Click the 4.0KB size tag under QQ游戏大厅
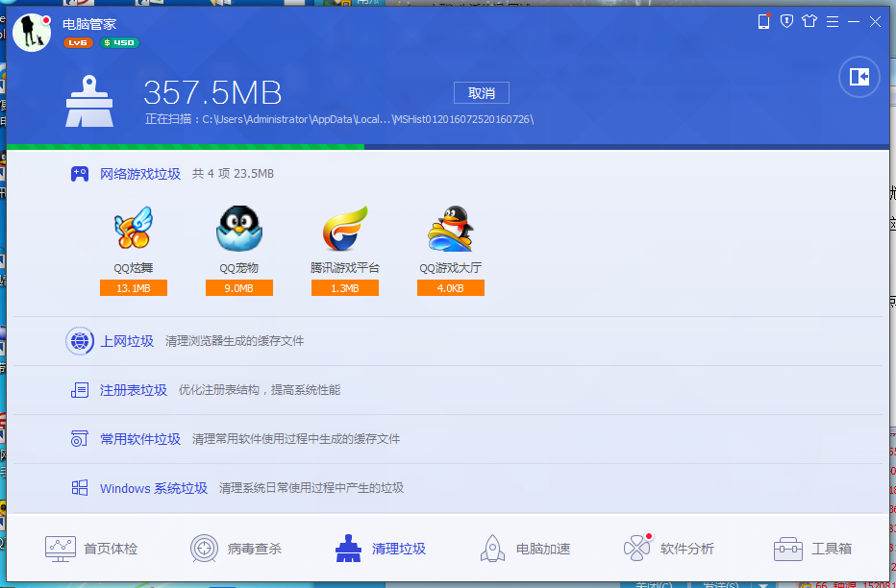This screenshot has width=896, height=588. pyautogui.click(x=451, y=288)
